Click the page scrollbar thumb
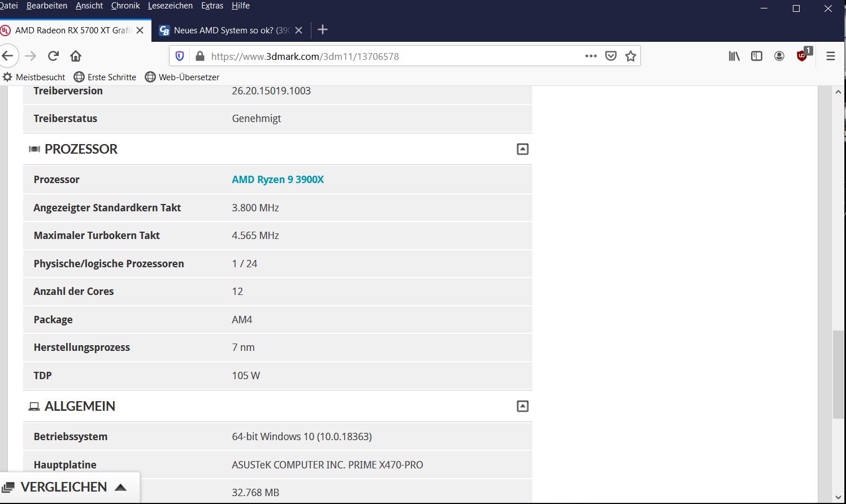 pos(838,374)
